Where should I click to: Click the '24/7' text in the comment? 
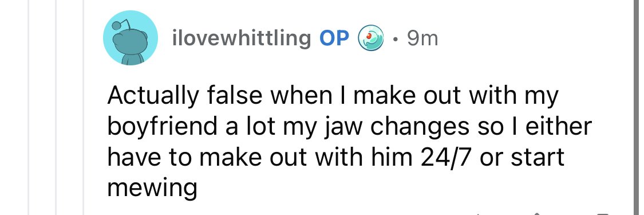[x=447, y=158]
